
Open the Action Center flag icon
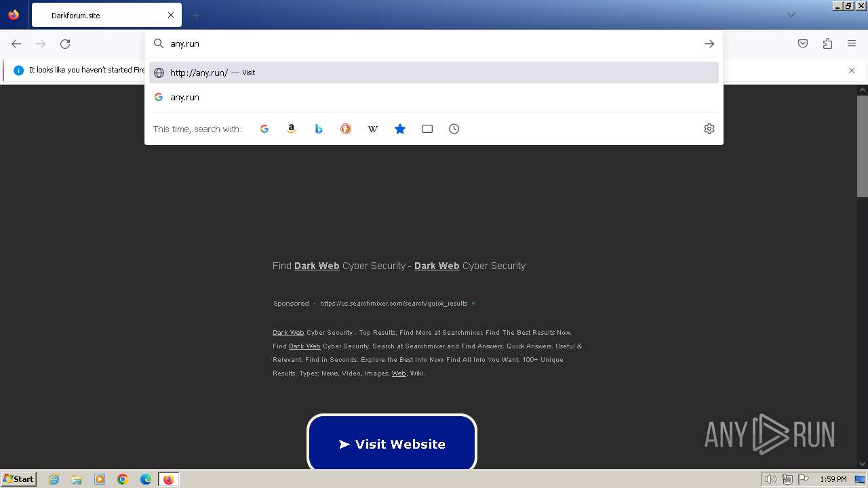[x=804, y=479]
